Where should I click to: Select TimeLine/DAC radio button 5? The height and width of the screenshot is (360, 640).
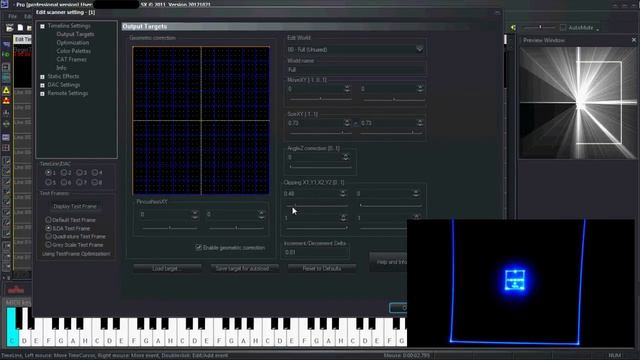49,182
